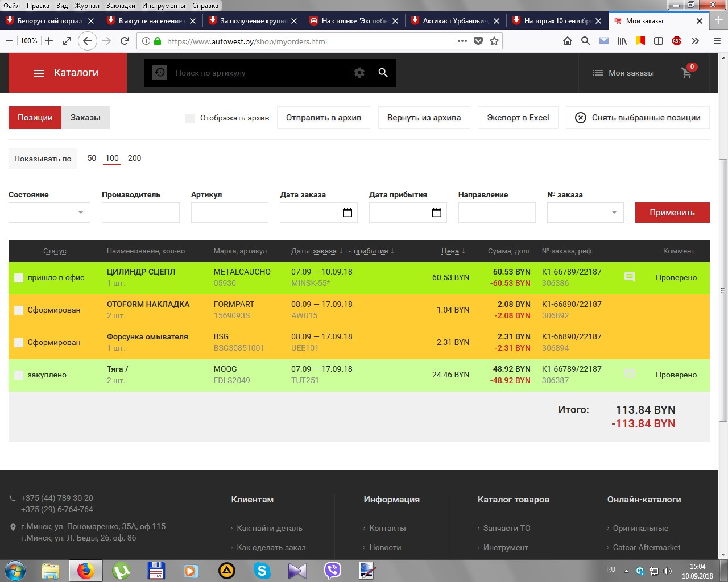Click the Windows Start button

coord(15,570)
